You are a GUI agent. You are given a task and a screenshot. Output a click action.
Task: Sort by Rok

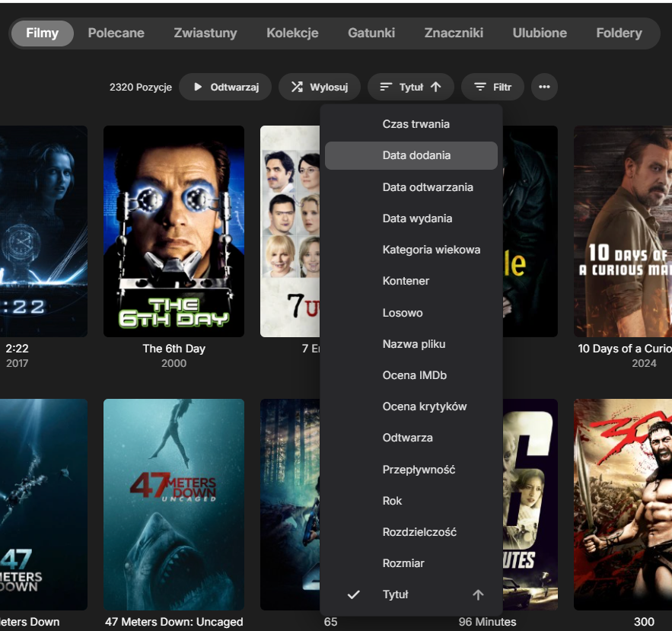coord(412,501)
